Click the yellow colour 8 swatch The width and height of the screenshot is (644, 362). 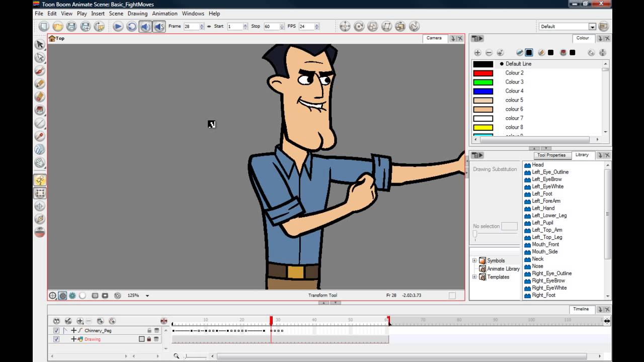click(x=483, y=127)
